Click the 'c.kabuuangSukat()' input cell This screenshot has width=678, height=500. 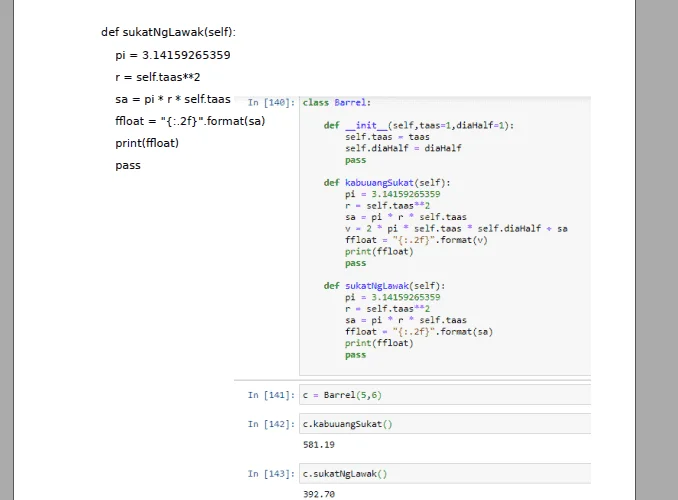pos(445,424)
